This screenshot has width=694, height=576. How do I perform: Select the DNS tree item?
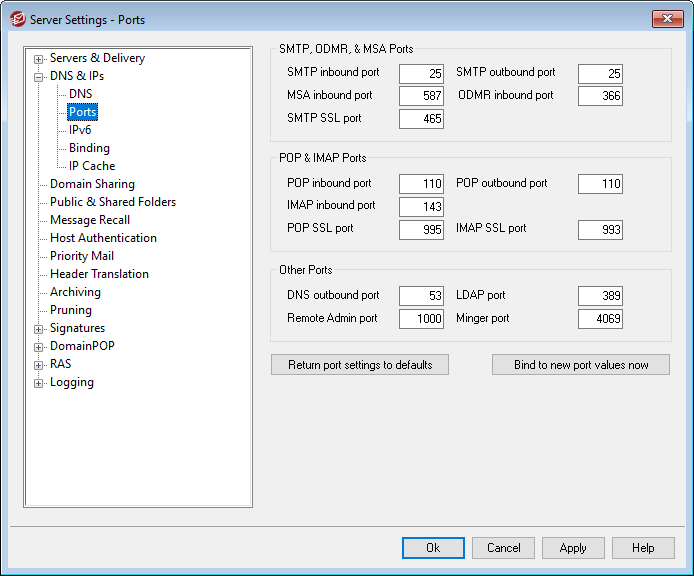(80, 94)
